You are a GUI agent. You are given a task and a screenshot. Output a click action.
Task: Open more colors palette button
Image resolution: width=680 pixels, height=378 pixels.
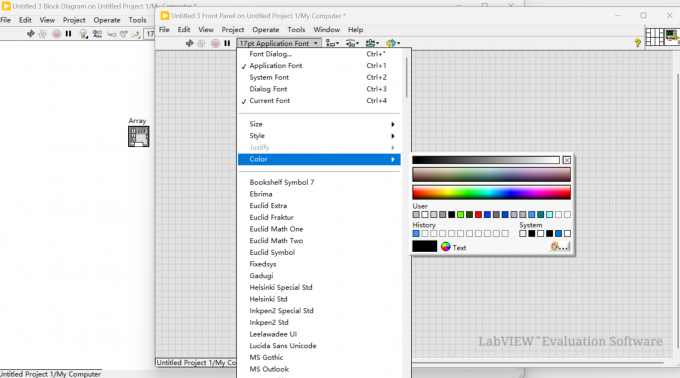pos(559,247)
